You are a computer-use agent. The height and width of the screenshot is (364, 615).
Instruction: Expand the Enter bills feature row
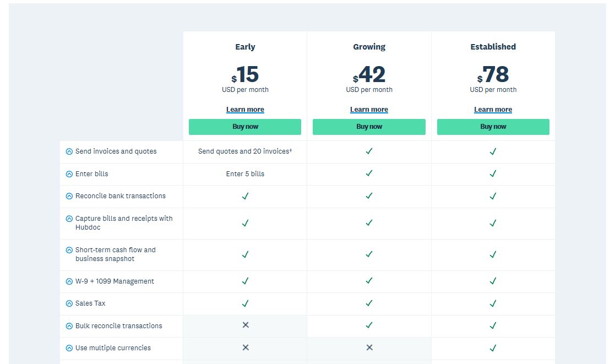point(69,173)
